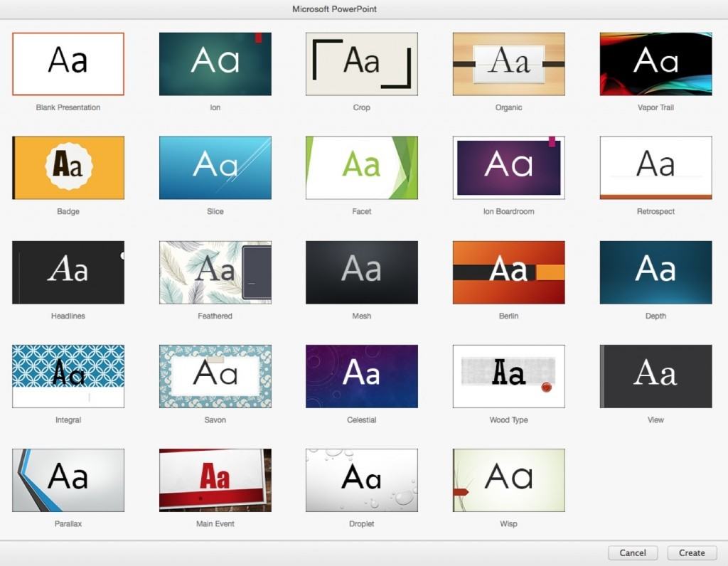
Task: Choose the View theme thumbnail
Action: coord(655,377)
